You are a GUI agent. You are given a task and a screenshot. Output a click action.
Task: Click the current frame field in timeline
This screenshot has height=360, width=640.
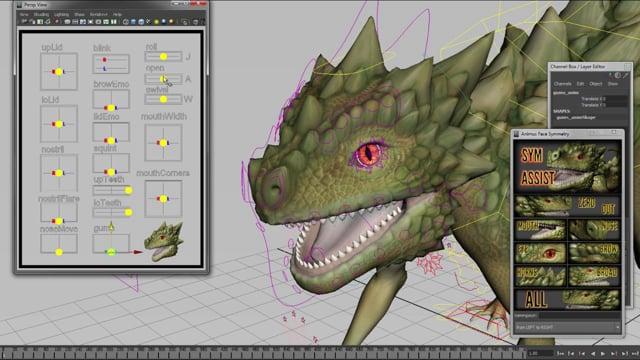541,353
